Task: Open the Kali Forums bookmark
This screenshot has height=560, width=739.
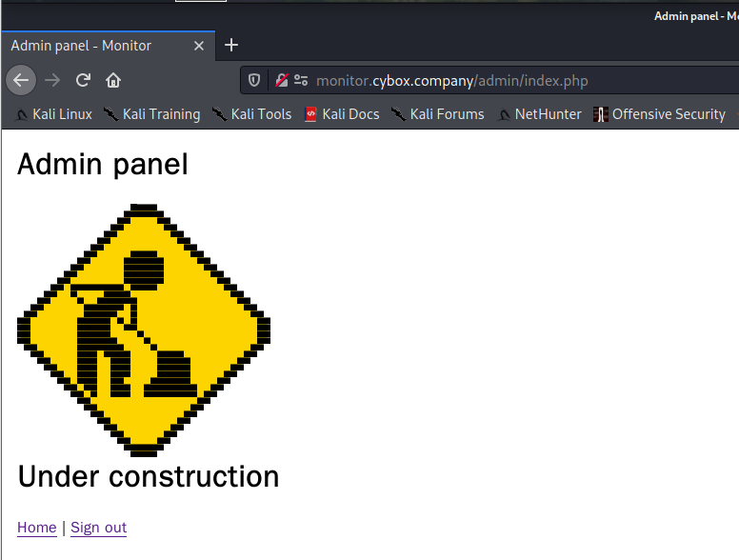Action: (x=438, y=114)
